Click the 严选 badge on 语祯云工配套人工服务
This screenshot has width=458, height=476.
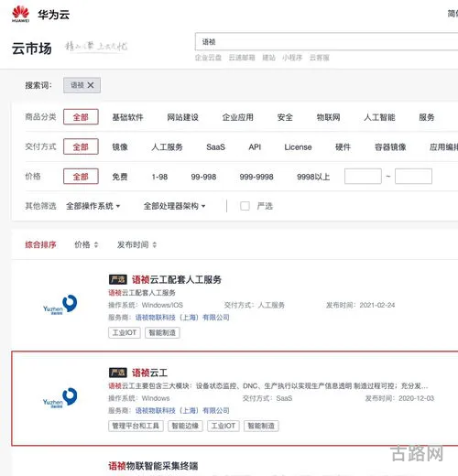117,279
